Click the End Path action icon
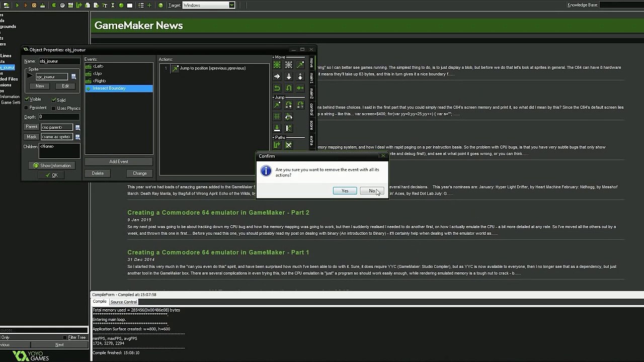Image resolution: width=644 pixels, height=362 pixels. coord(288,145)
